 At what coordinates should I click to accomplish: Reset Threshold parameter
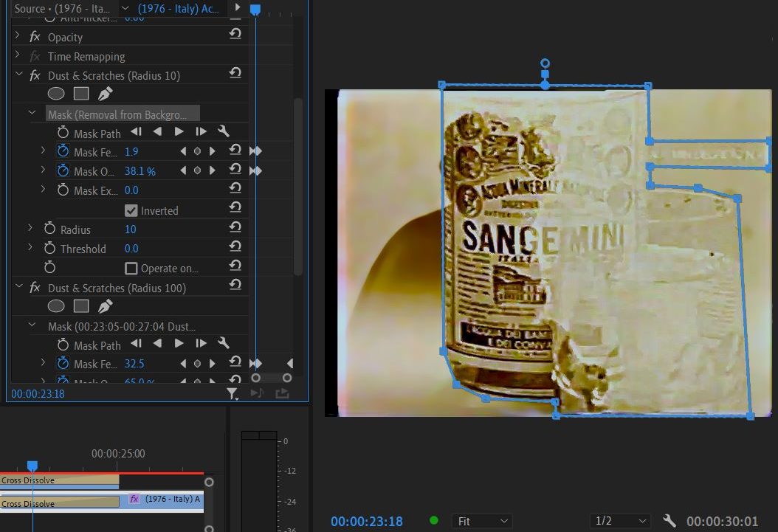[235, 246]
